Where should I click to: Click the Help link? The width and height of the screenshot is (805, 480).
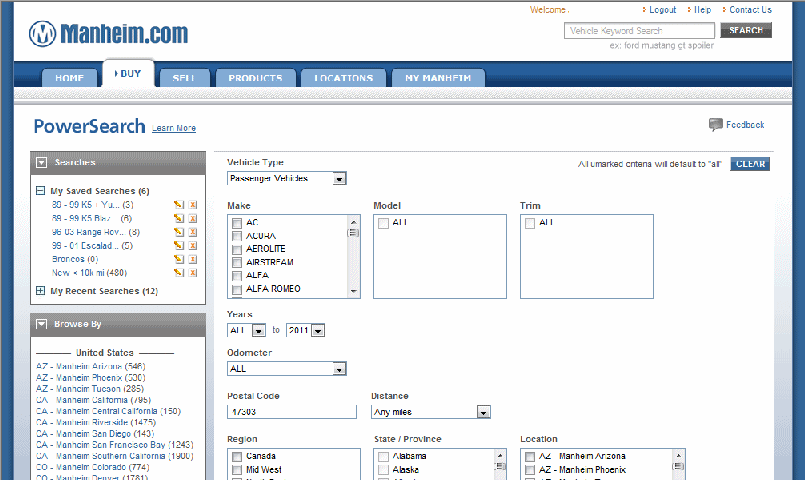tap(702, 10)
